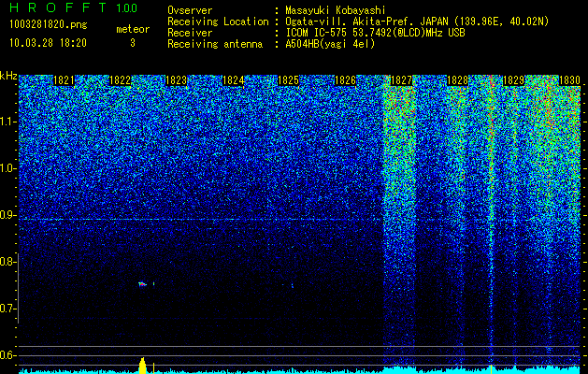
Task: Click the meteor label text
Action: pyautogui.click(x=133, y=29)
